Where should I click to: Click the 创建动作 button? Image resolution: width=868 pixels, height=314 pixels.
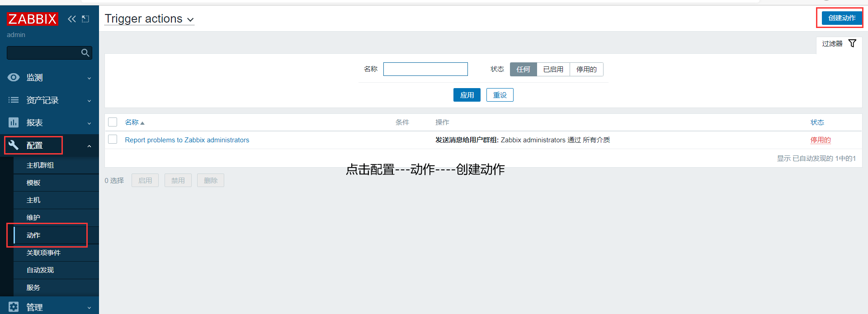[x=842, y=18]
